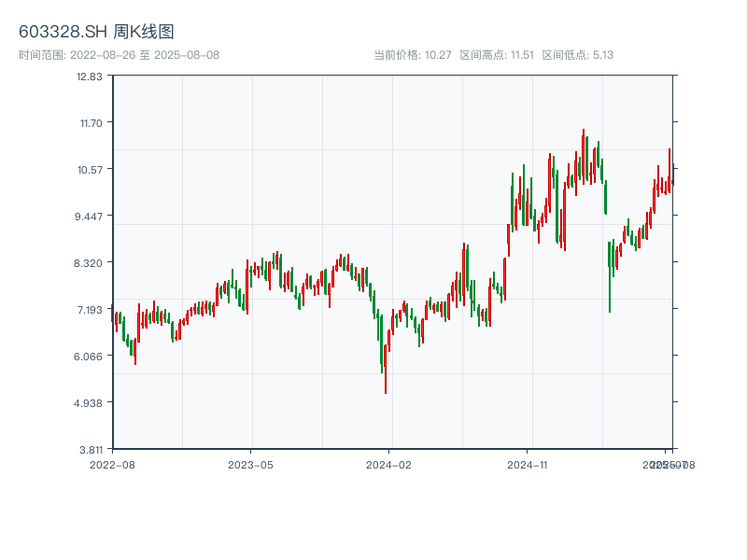Click the 4.938 y-axis tick label
Image resolution: width=747 pixels, height=560 pixels.
[x=90, y=402]
